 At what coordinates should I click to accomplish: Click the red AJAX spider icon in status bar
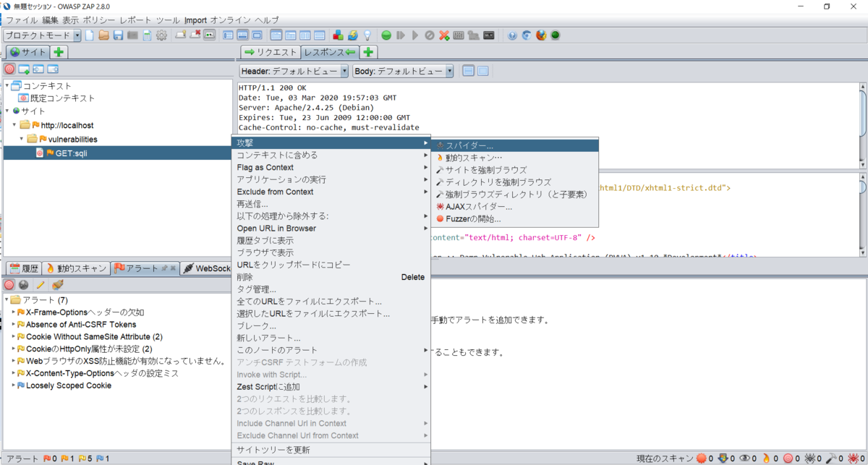pos(852,458)
